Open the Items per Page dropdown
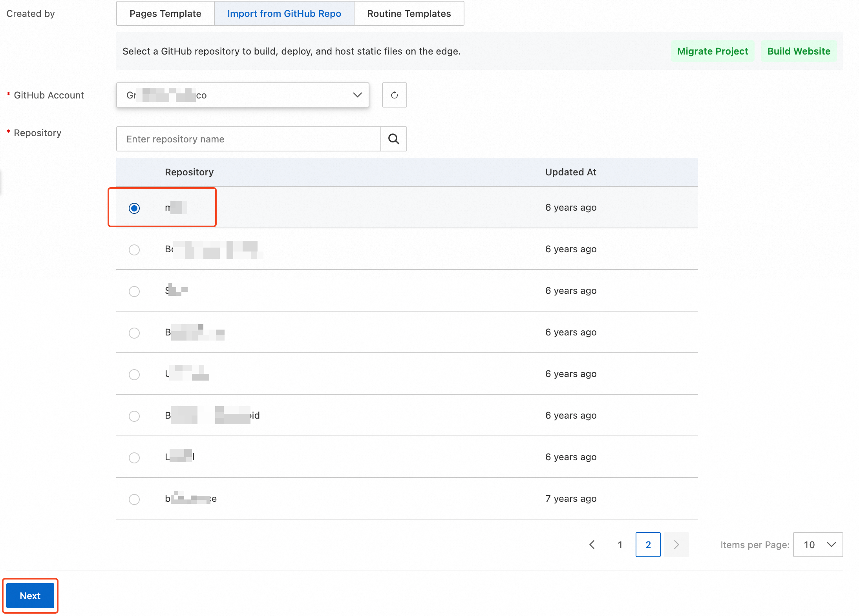Screen dimensions: 859x616 (x=818, y=545)
